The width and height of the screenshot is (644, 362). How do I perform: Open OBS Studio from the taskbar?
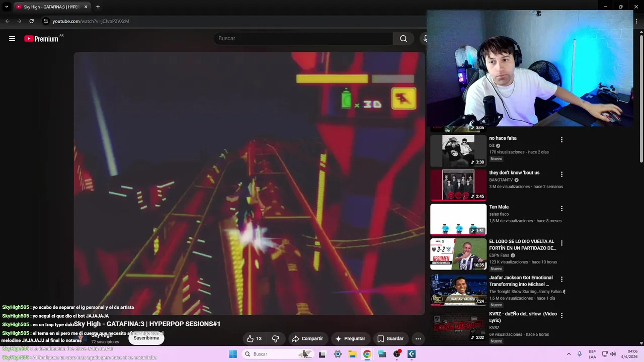(397, 354)
